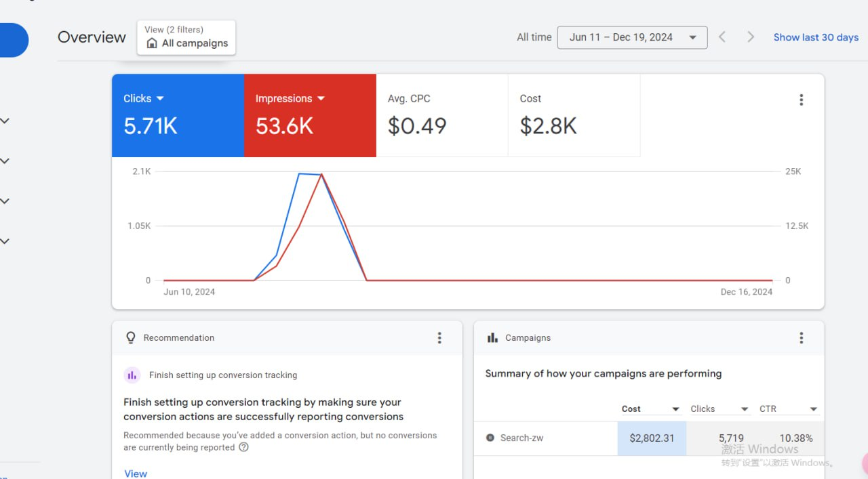Select the Cost scorecard tile
This screenshot has height=479, width=868.
(574, 115)
